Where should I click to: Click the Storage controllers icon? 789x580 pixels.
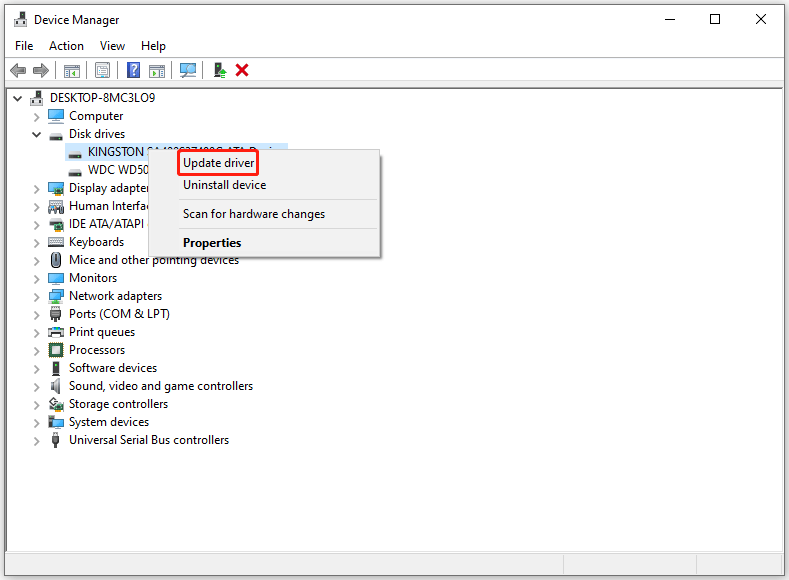click(56, 404)
